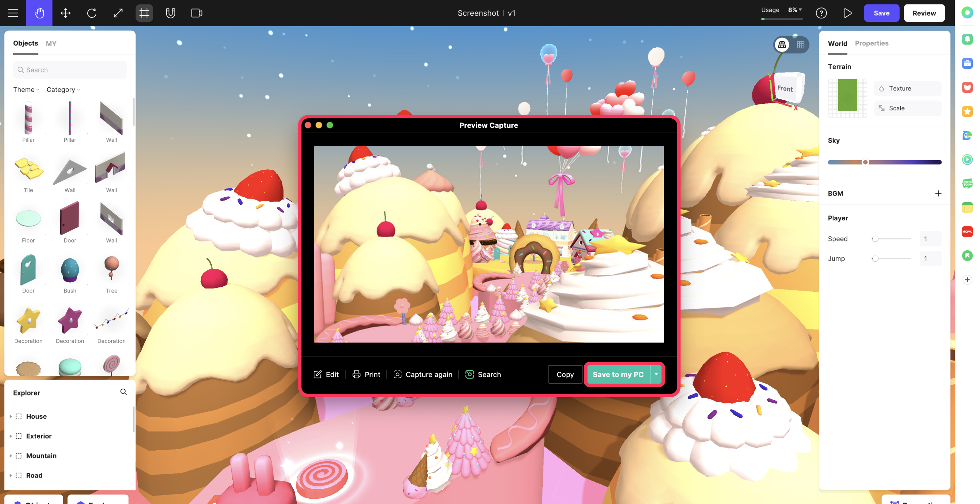Open the Save to my PC dropdown arrow
980x504 pixels.
(656, 374)
